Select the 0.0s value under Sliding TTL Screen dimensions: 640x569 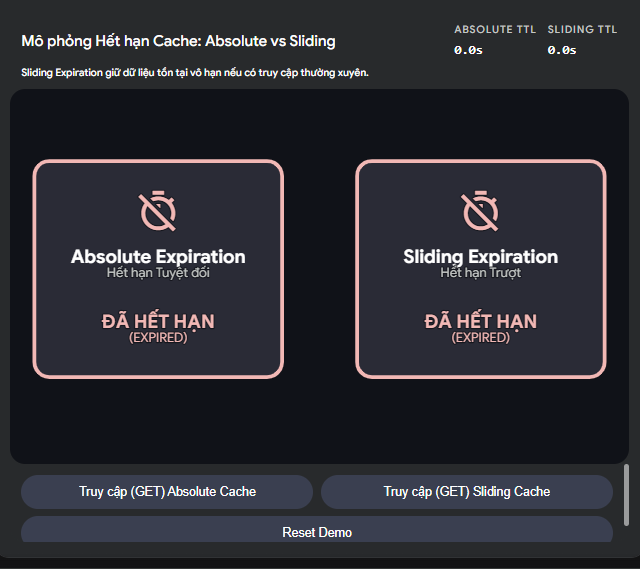tap(562, 50)
